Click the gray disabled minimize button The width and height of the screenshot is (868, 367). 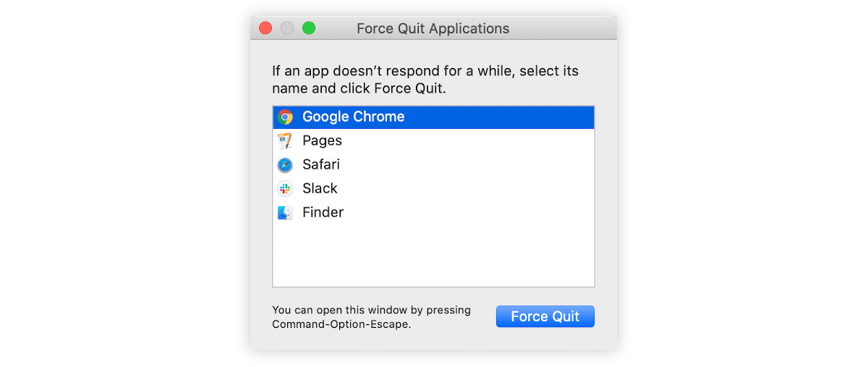[287, 28]
